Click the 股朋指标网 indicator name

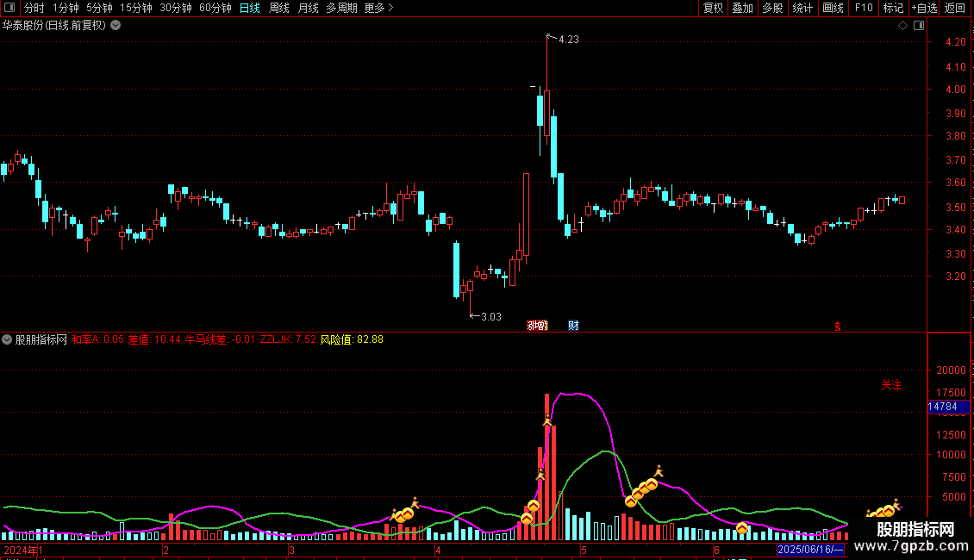pyautogui.click(x=41, y=339)
